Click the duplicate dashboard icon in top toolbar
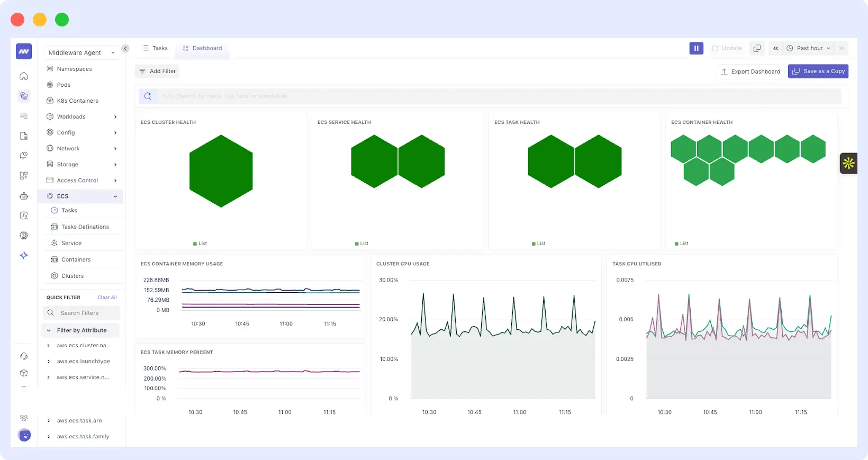868x460 pixels. 757,48
